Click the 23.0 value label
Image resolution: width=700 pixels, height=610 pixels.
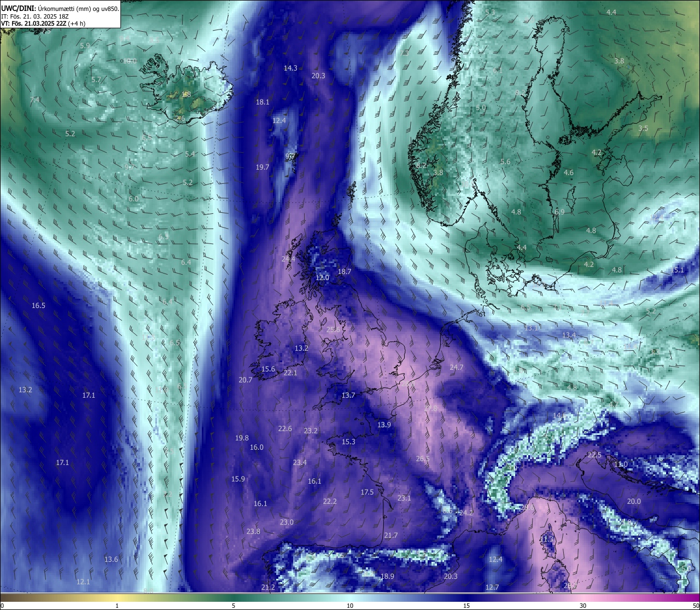tap(287, 522)
